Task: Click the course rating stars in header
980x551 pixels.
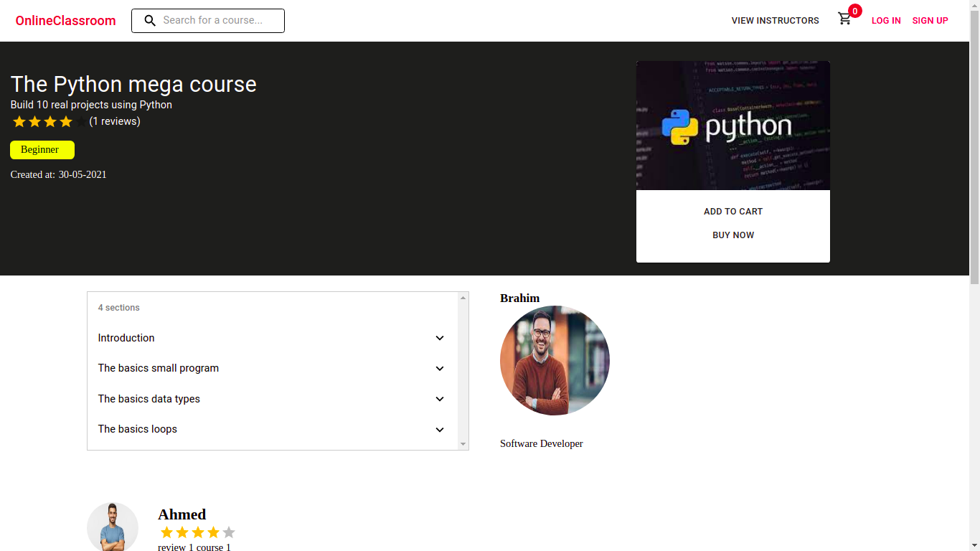Action: pos(50,121)
